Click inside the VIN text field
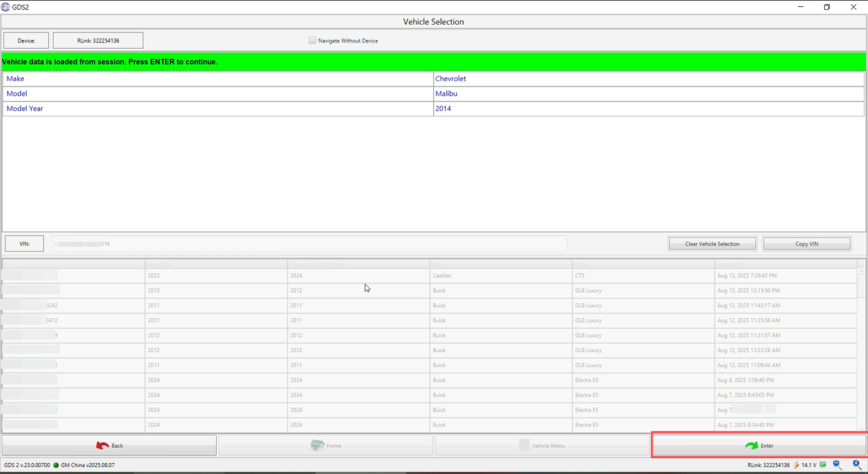 (309, 244)
